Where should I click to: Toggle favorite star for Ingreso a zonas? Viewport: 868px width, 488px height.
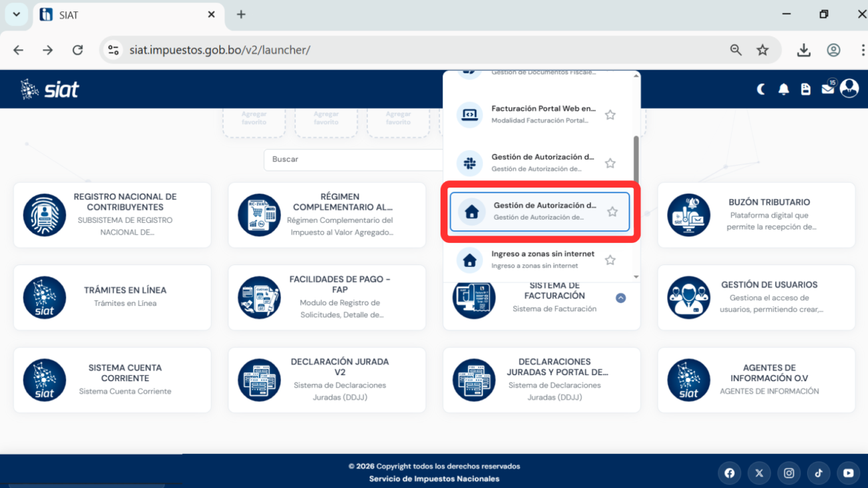click(610, 260)
